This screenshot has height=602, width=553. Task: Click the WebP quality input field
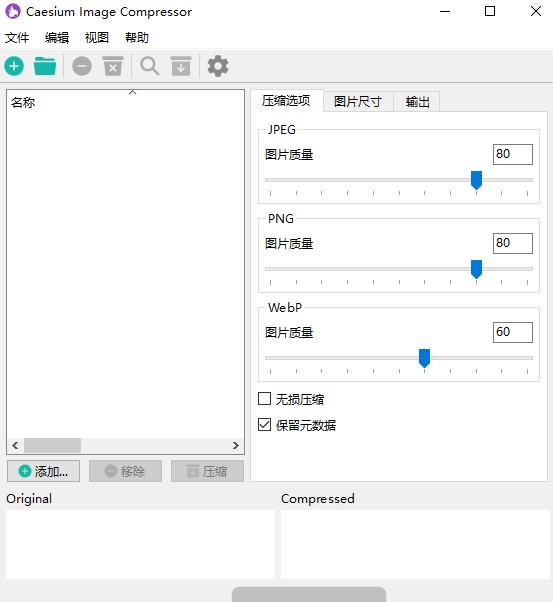513,332
